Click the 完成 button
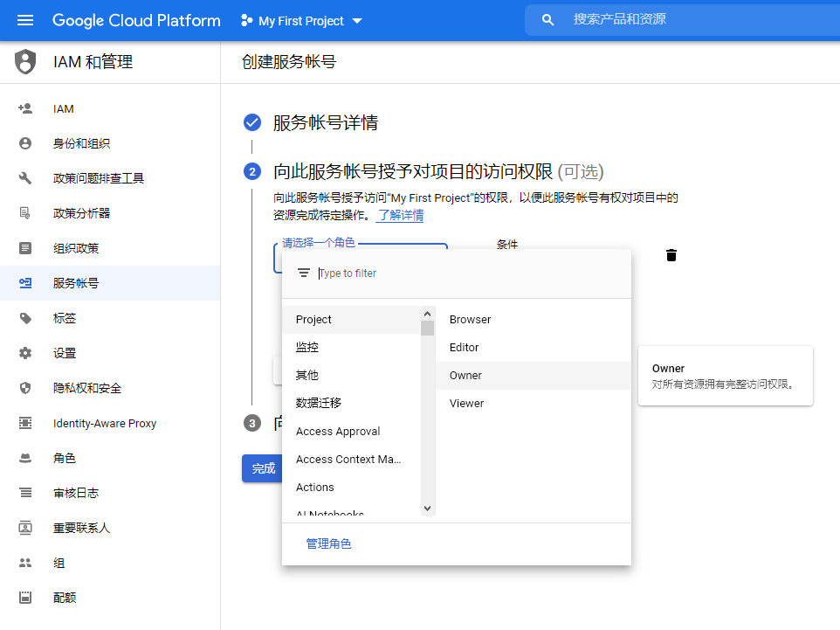This screenshot has height=630, width=840. coord(262,468)
